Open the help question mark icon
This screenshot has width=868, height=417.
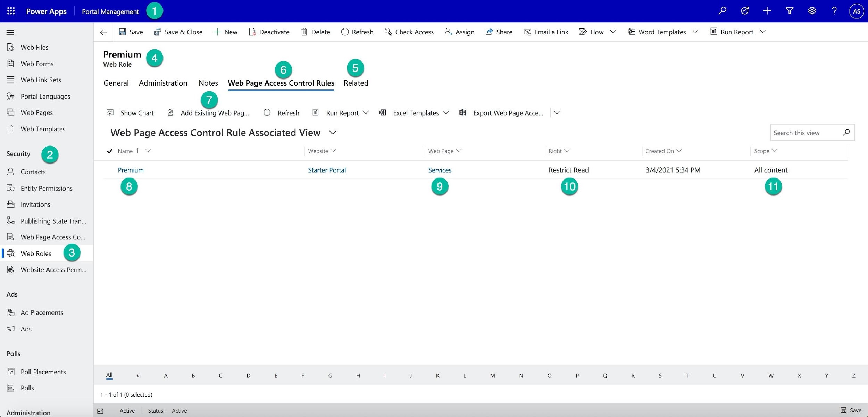point(834,11)
